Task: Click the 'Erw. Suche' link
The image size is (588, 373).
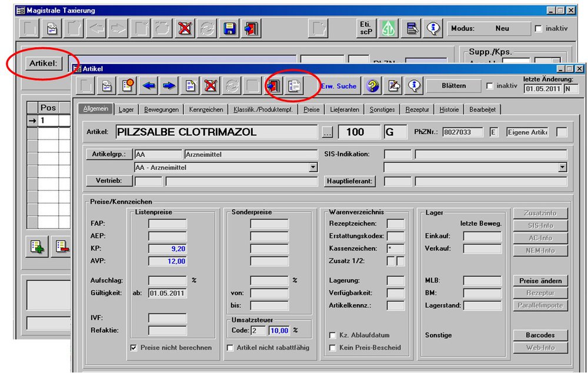Action: point(339,86)
